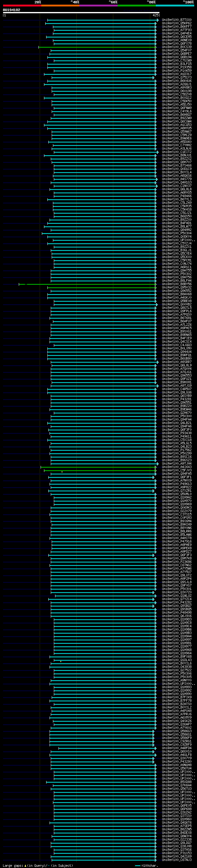Select hit label UniRef100_Q6P688

click(176, 809)
